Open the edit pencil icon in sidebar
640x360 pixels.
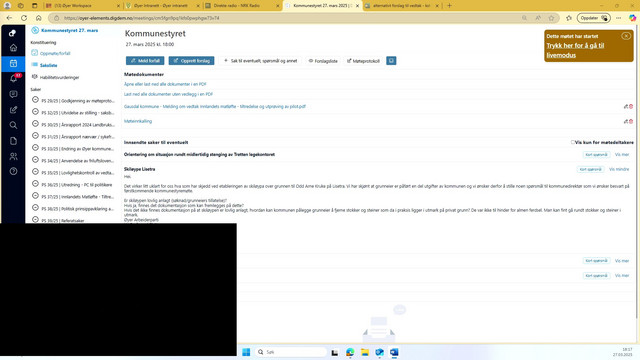coord(13,110)
